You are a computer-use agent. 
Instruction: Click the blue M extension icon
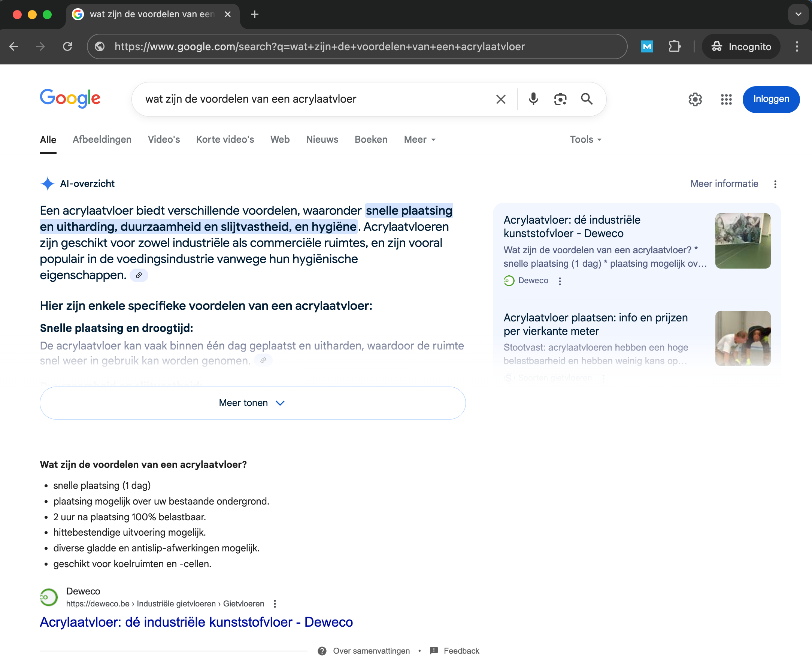coord(647,46)
